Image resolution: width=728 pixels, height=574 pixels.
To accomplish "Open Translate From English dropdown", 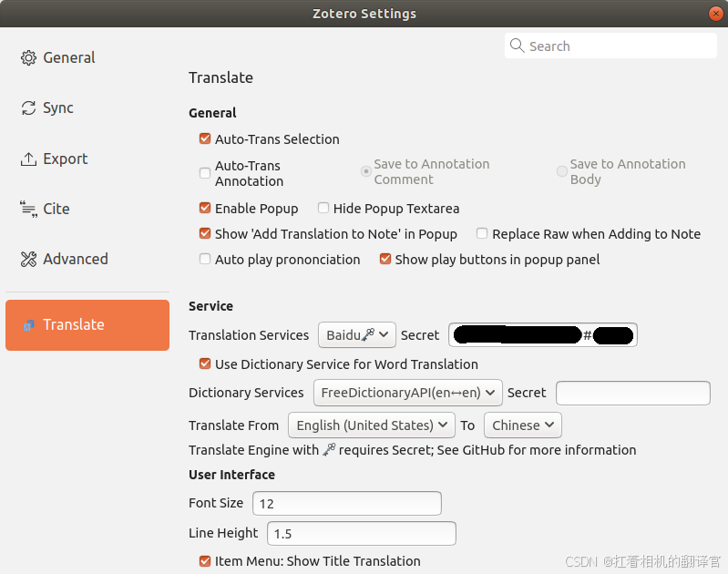I will coord(372,425).
